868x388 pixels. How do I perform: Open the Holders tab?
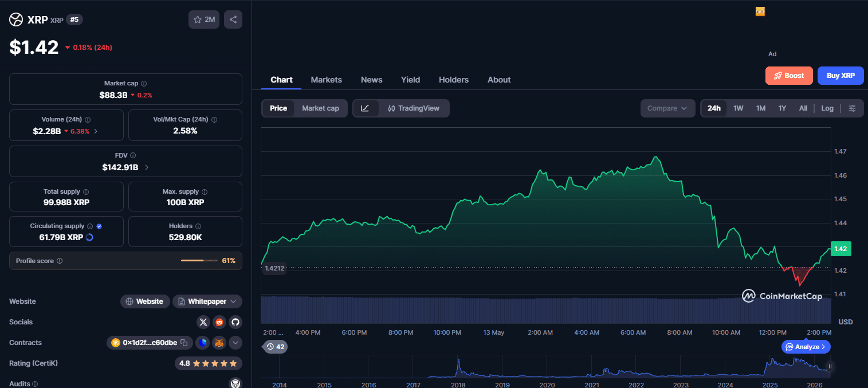coord(453,80)
